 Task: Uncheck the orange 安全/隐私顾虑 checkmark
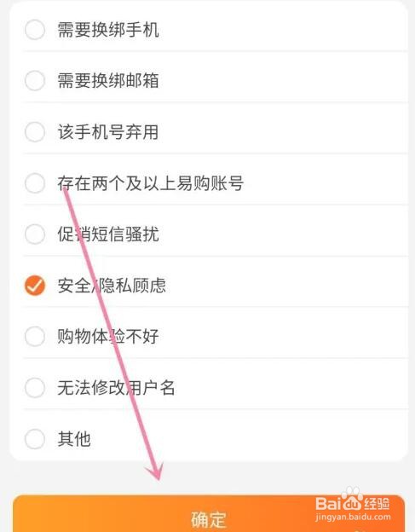pos(35,286)
